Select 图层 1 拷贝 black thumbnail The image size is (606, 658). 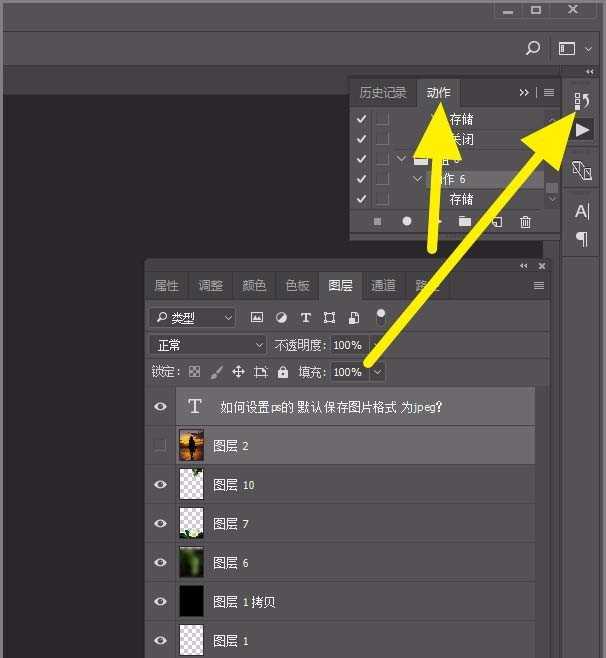point(191,601)
